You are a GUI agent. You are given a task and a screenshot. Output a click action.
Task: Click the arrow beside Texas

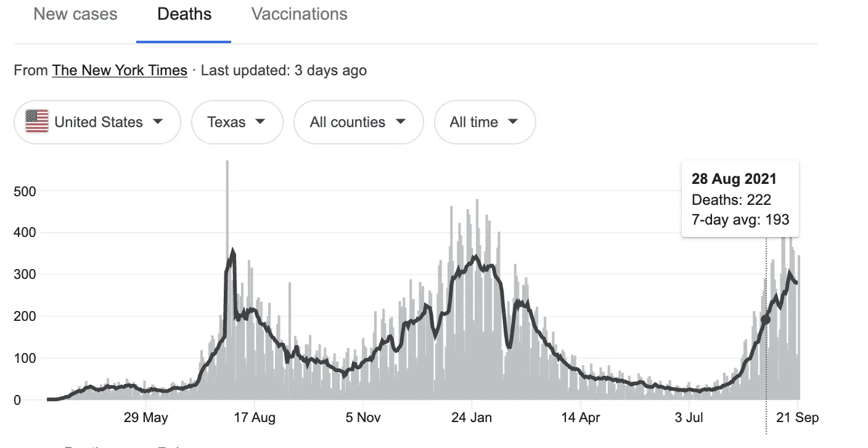260,122
